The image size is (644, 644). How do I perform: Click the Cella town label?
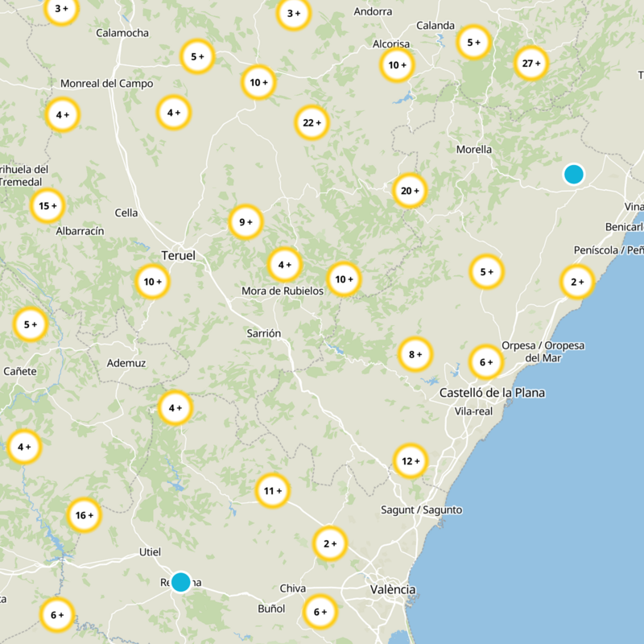click(x=126, y=213)
